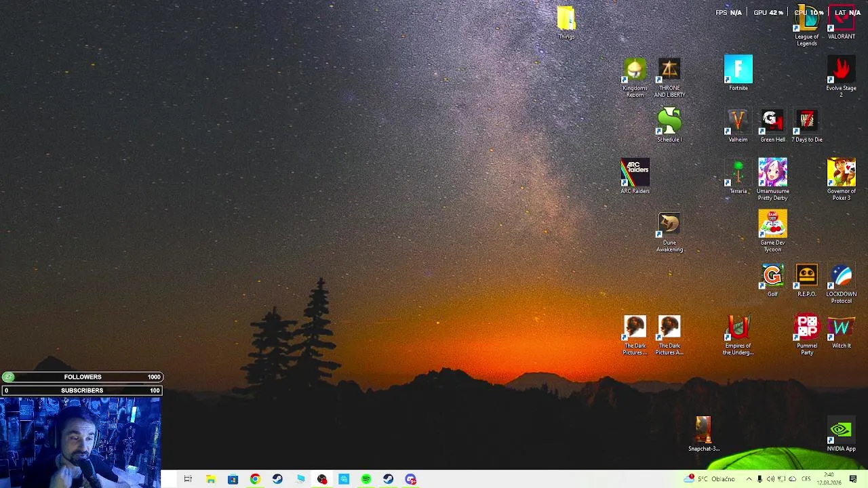Open the Golf game shortcut
Image resolution: width=868 pixels, height=488 pixels.
point(772,280)
